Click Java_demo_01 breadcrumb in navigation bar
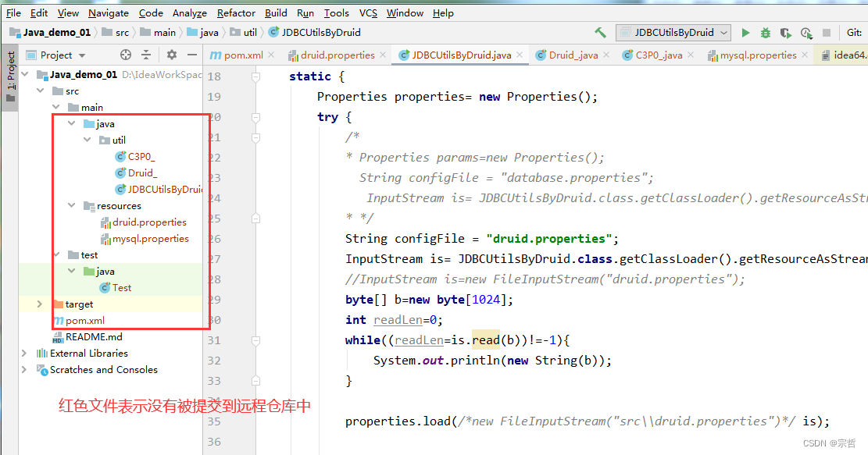This screenshot has width=868, height=455. (50, 33)
